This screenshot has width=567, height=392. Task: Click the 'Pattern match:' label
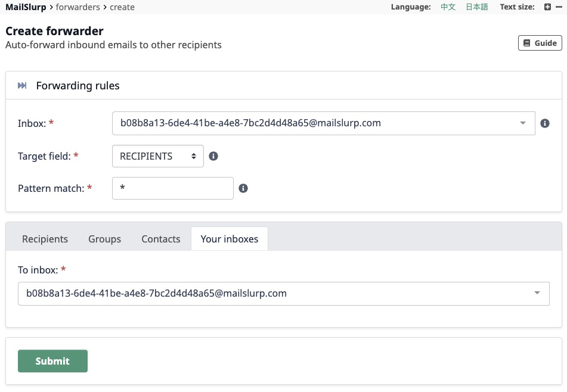(51, 188)
